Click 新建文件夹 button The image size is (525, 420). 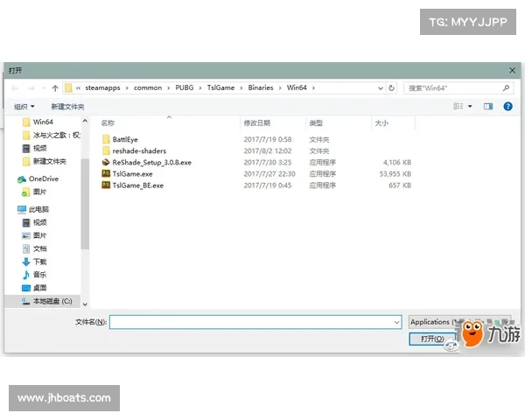pyautogui.click(x=67, y=107)
